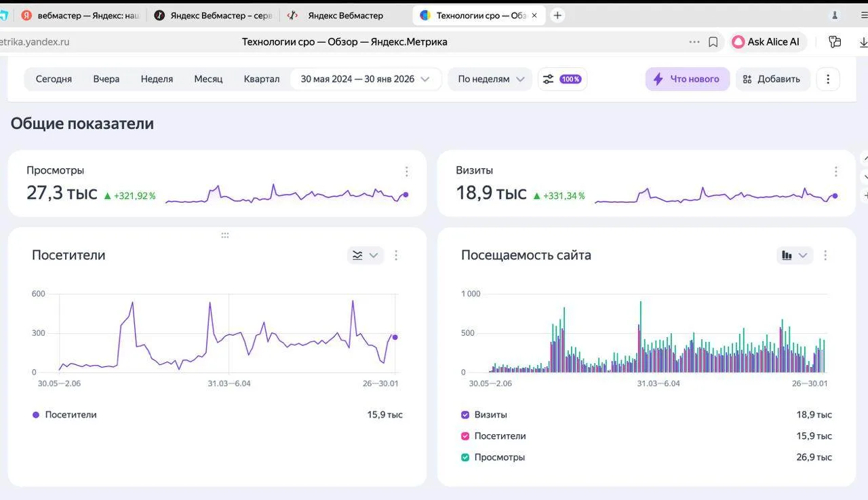Open the Посетители widget three-dot menu

click(x=396, y=255)
